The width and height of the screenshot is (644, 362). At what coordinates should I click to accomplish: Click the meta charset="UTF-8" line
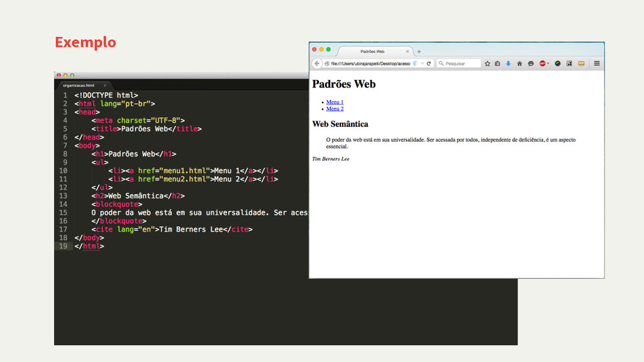pyautogui.click(x=138, y=121)
